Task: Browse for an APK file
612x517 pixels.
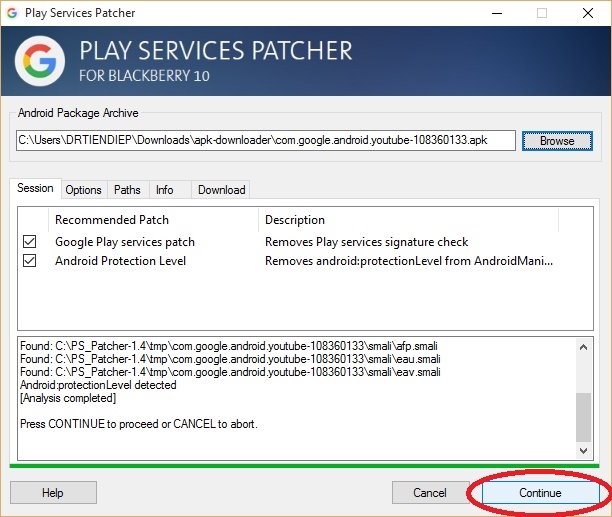Action: [557, 141]
